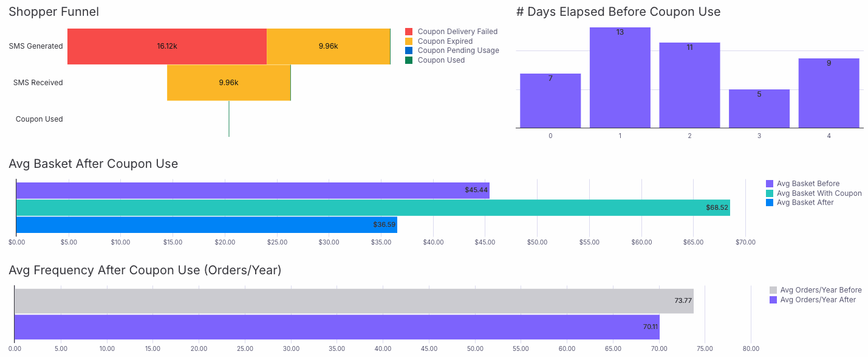Select the 9.96k segment in SMS Generated row
Viewport: 868px width, 357px height.
tap(328, 46)
